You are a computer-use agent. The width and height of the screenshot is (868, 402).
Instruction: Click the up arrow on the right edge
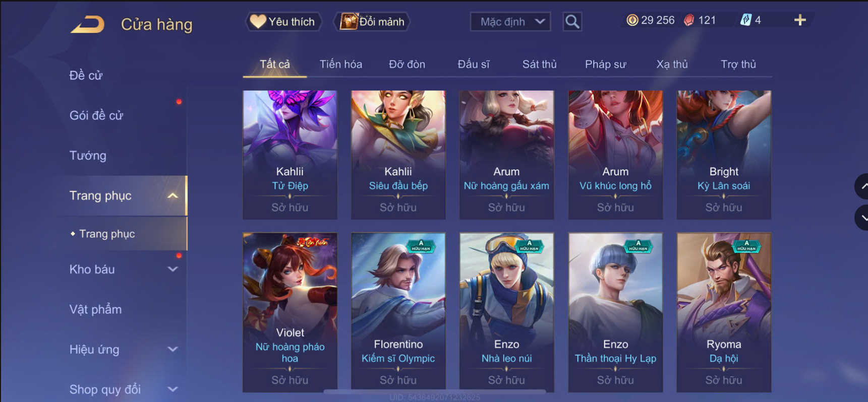pos(862,186)
